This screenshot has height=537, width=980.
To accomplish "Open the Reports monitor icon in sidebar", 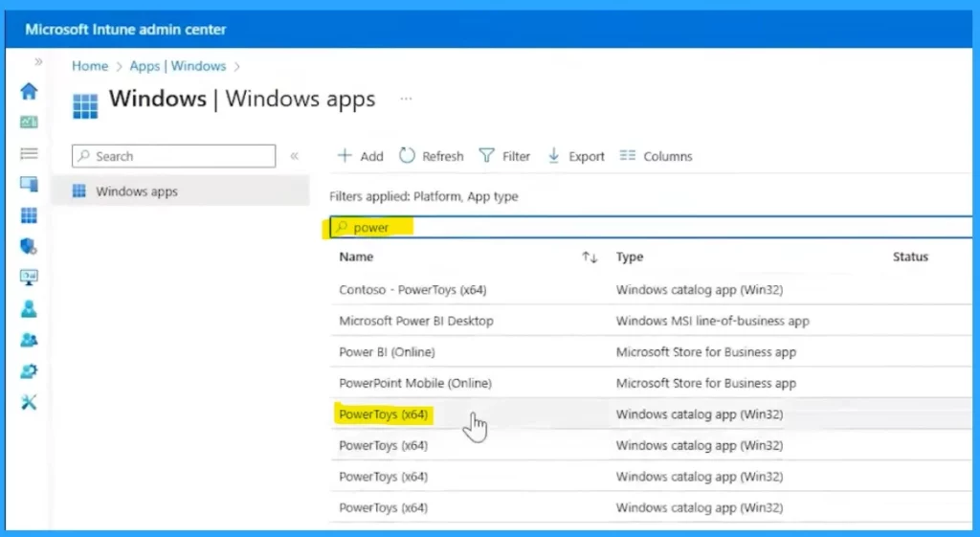I will tap(29, 278).
